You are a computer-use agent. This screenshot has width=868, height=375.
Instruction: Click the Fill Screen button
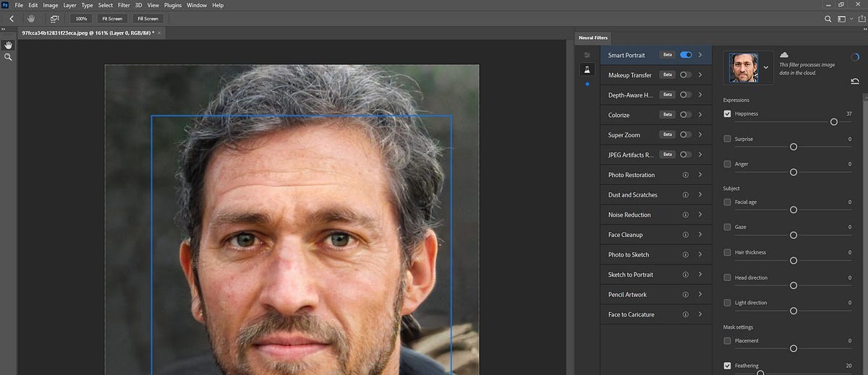[148, 19]
